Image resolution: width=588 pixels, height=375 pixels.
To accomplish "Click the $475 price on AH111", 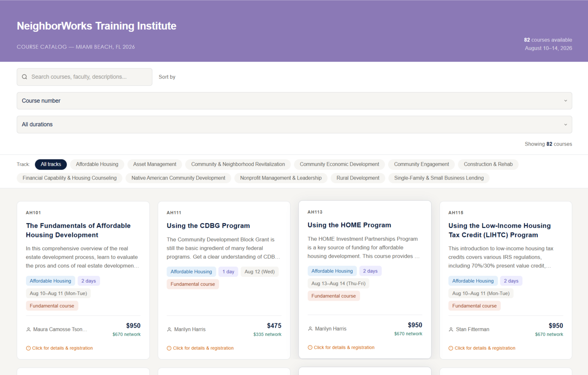I will (274, 325).
